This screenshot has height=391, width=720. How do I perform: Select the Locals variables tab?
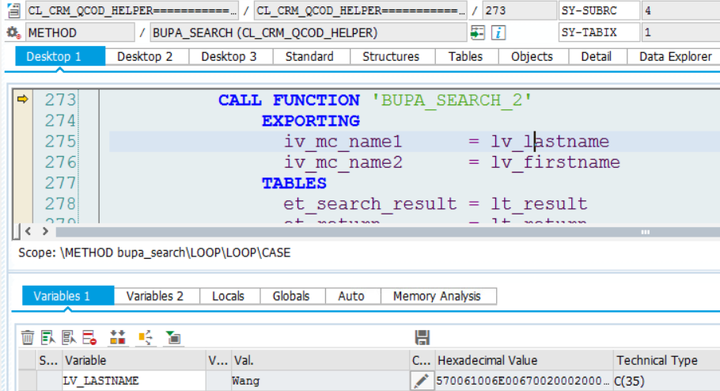(228, 296)
